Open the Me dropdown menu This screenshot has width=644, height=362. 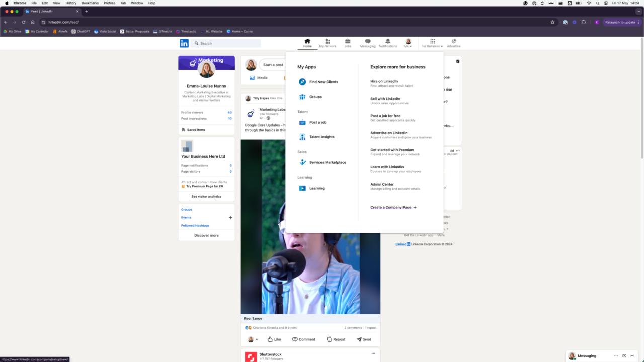tap(408, 42)
